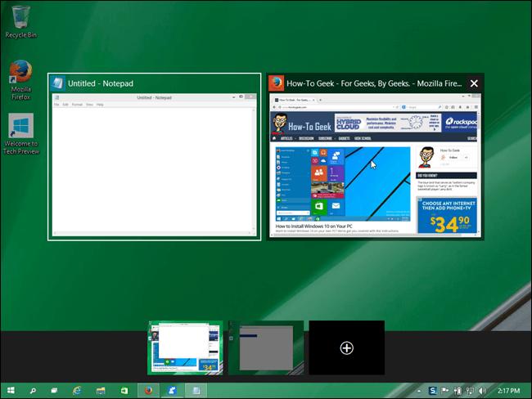
Task: Switch to the How-To Geek Firefox window thumbnail
Action: pos(374,167)
